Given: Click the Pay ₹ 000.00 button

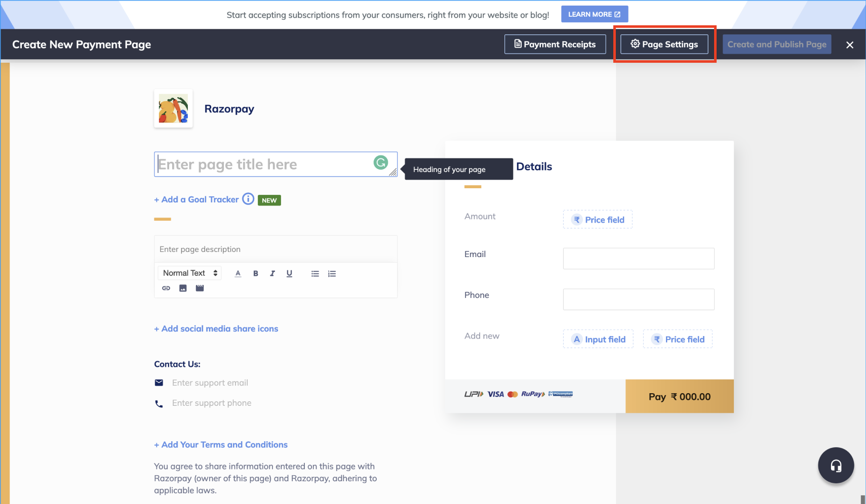Looking at the screenshot, I should 680,397.
